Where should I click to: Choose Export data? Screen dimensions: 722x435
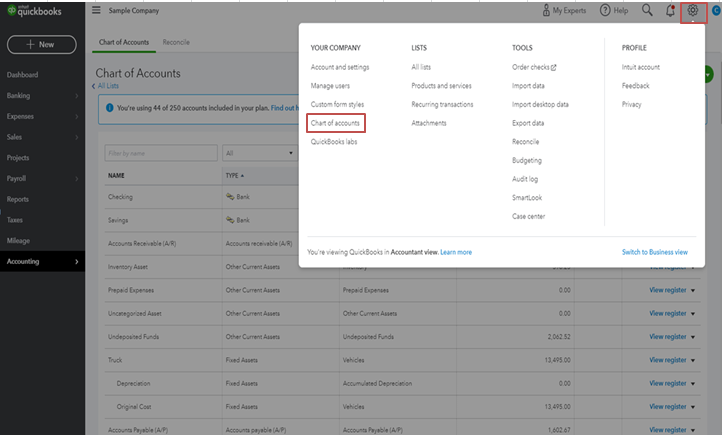pos(528,123)
